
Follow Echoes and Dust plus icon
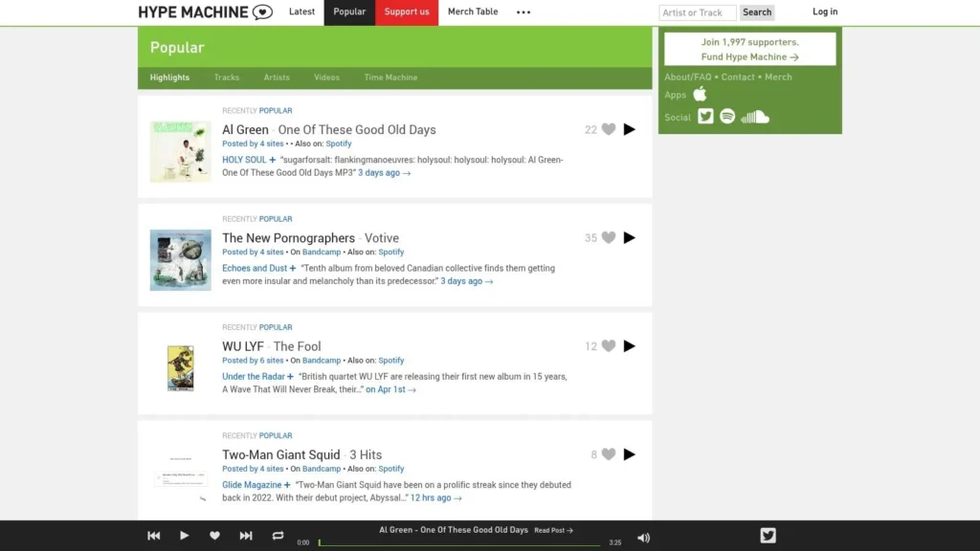click(292, 268)
